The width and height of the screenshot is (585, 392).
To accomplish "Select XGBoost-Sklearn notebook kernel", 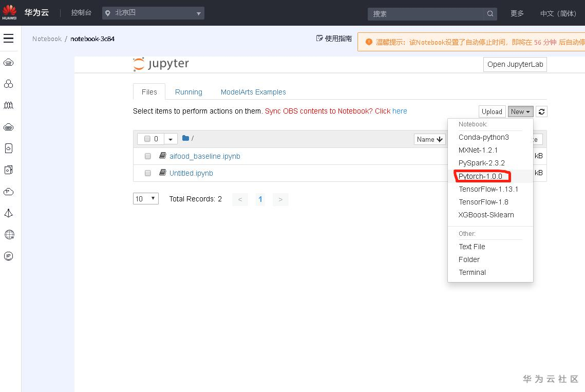I will 490,215.
